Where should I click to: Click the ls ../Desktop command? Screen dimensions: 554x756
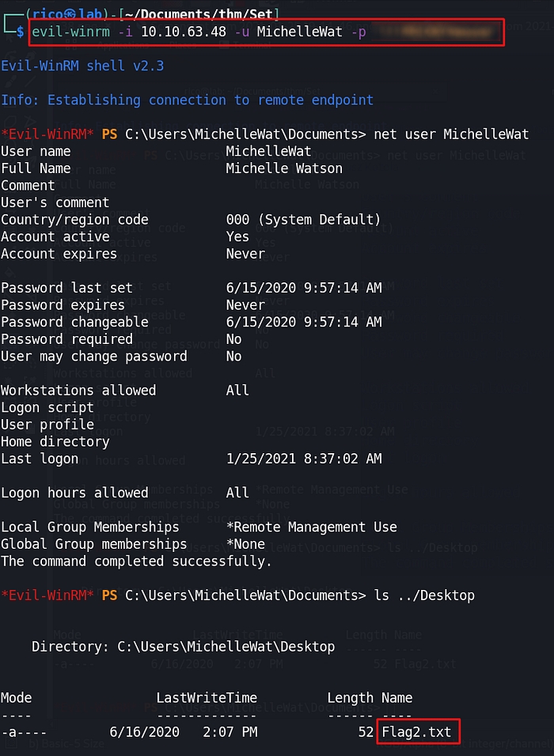tap(424, 595)
